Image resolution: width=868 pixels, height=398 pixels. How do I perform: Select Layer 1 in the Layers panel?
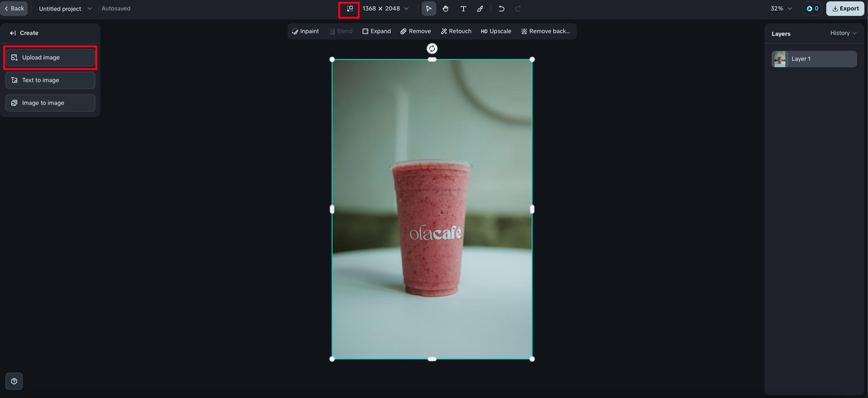(x=814, y=59)
